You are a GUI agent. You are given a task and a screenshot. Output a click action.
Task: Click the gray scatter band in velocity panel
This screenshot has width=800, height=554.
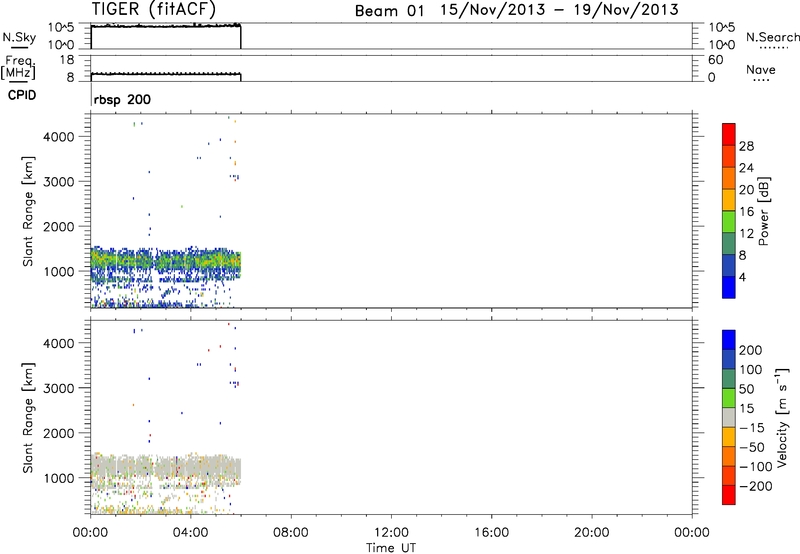click(166, 467)
